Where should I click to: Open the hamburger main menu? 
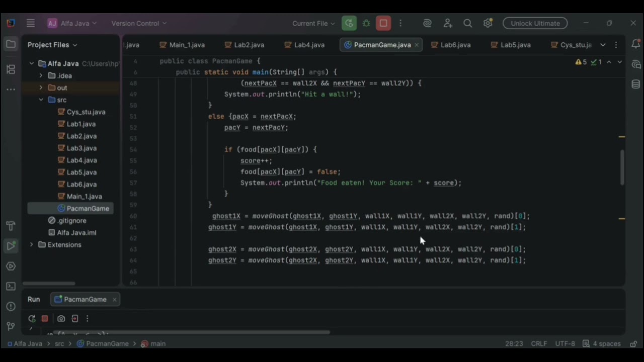coord(31,23)
